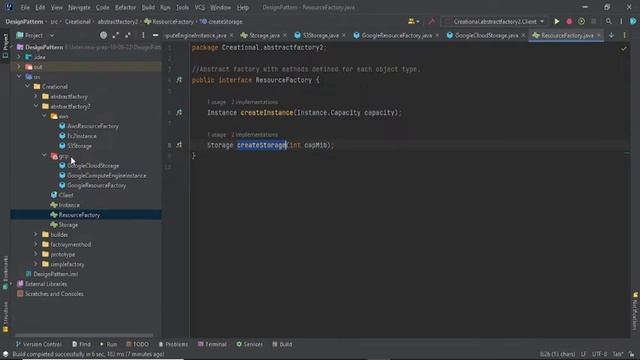Toggle the Project side tool button
Image resolution: width=640 pixels, height=360 pixels.
tap(5, 45)
